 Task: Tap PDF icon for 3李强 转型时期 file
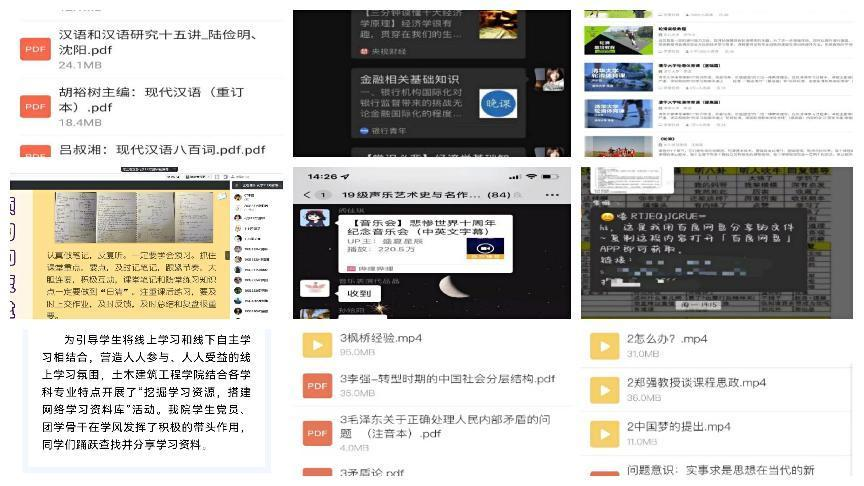317,386
